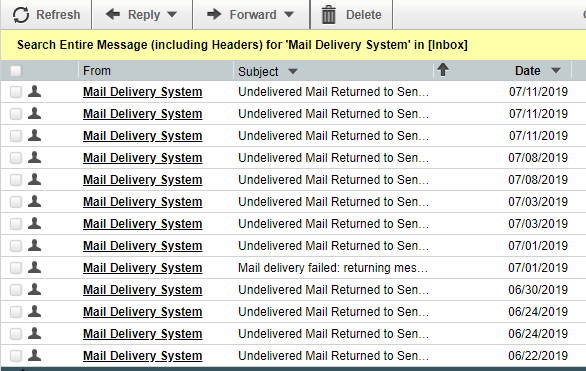The width and height of the screenshot is (586, 371).
Task: Click the Reply left arrow icon
Action: click(113, 15)
